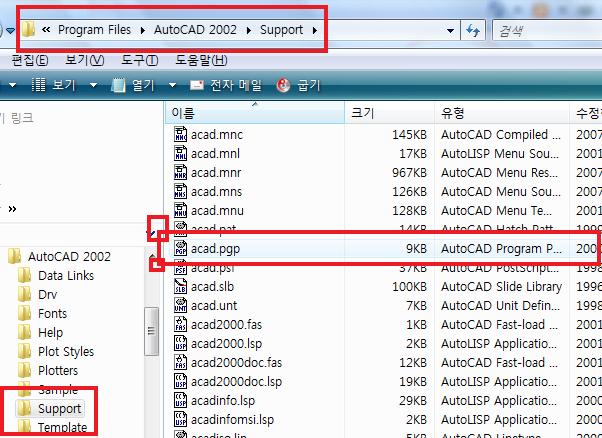
Task: Open the 편집(E) menu
Action: (x=30, y=60)
